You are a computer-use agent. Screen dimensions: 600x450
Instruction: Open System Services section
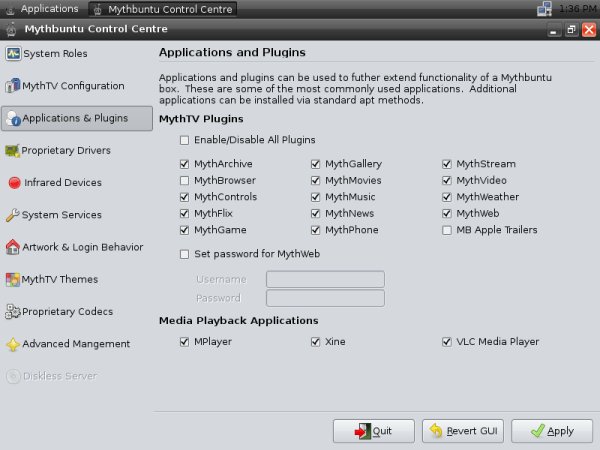77,215
